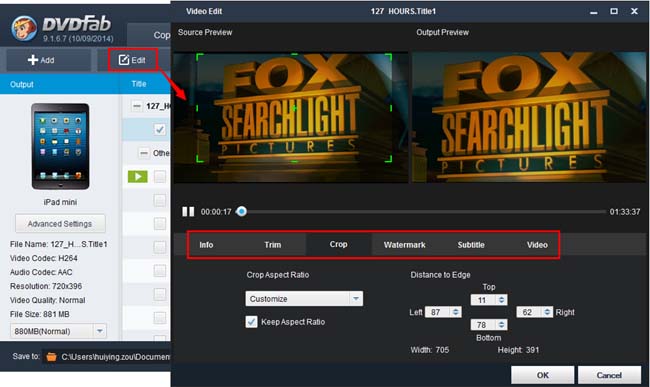Image resolution: width=650 pixels, height=387 pixels.
Task: Click the Right distance value field
Action: coord(529,312)
